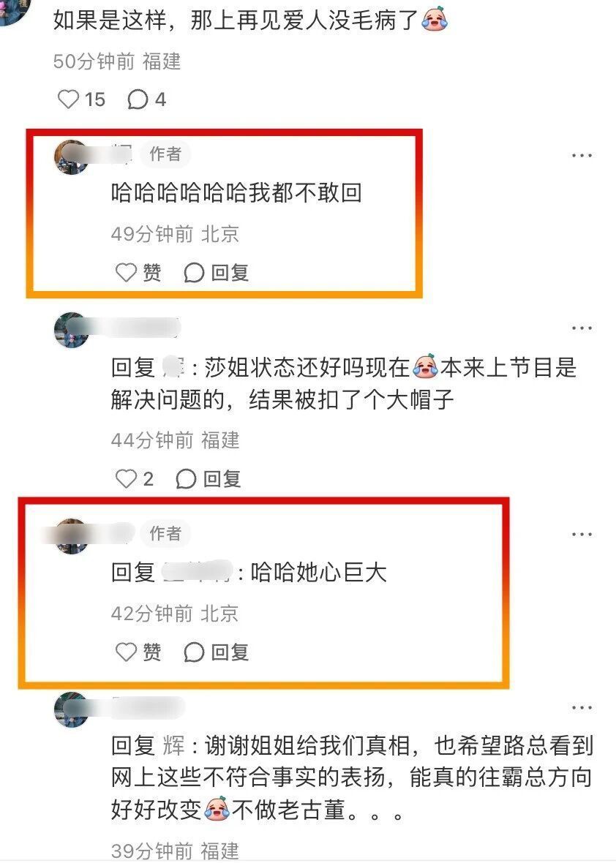Screen dimensions: 616x863
Task: Tap avatar beside 莎姐状态还好吗 comment
Action: (x=72, y=330)
